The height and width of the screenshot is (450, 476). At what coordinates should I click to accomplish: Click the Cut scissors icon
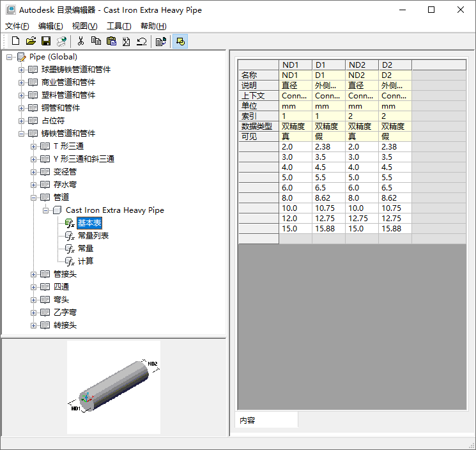click(81, 41)
